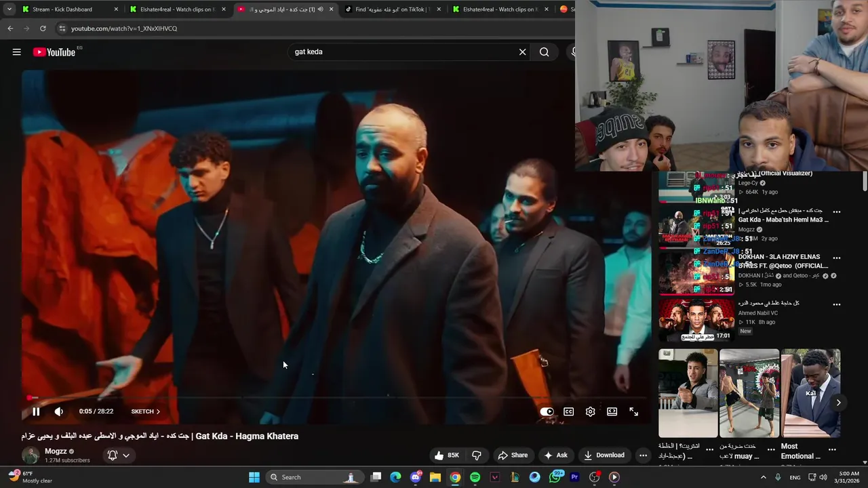Mute the YouTube tab via speaker icon
The height and width of the screenshot is (488, 868).
click(321, 9)
